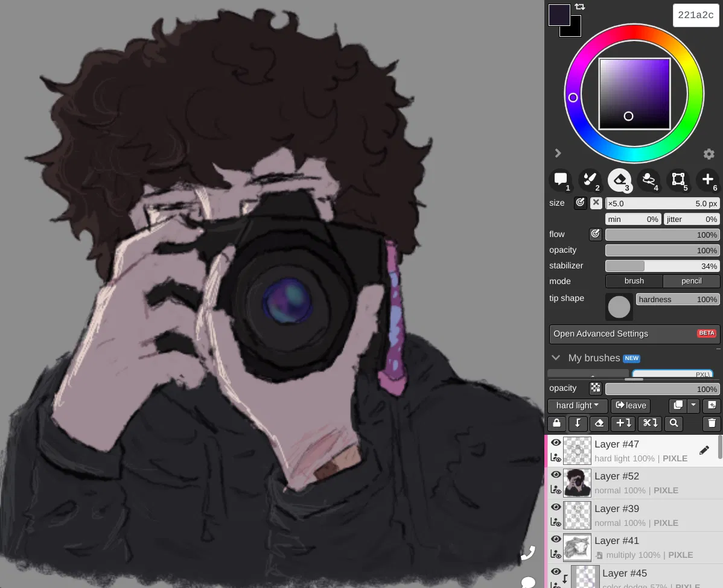This screenshot has height=588, width=723.
Task: Toggle pen pressure for flow
Action: coord(595,234)
